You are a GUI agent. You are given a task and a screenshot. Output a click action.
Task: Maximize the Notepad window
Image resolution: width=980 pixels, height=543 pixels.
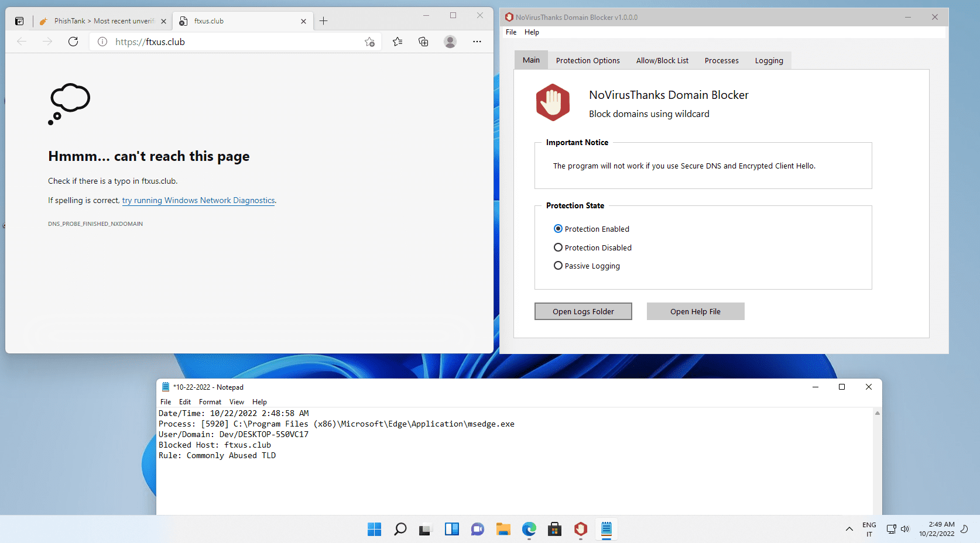click(x=842, y=387)
